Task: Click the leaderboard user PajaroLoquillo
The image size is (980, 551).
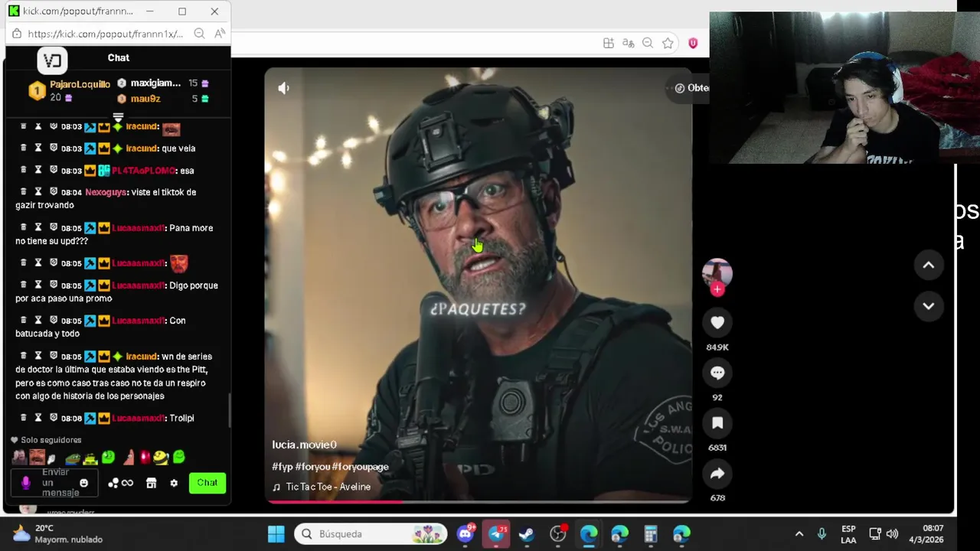Action: [80, 84]
